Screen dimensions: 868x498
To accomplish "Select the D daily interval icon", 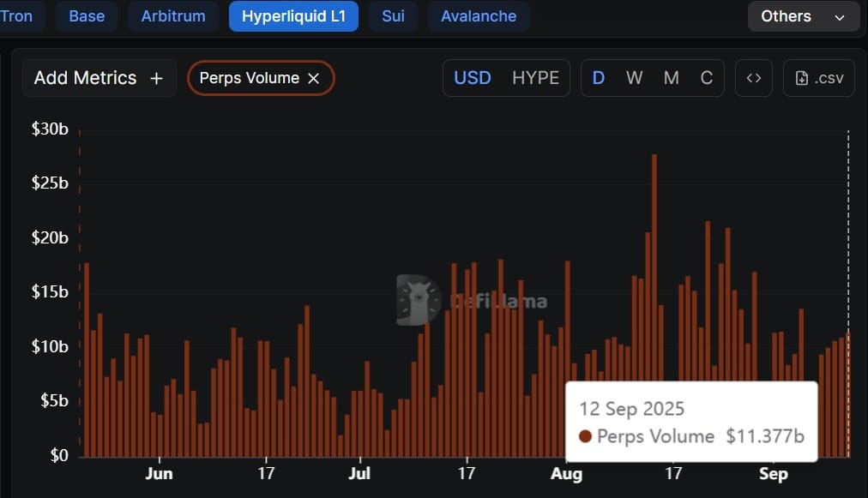I will [598, 77].
